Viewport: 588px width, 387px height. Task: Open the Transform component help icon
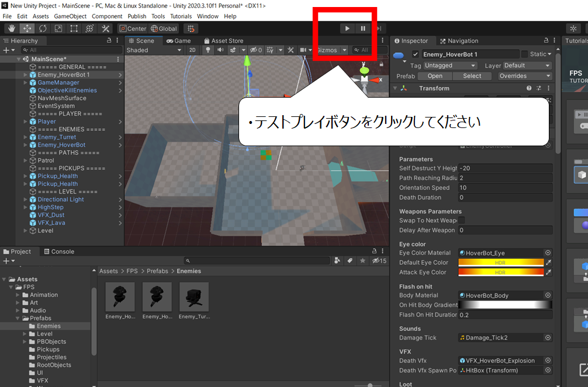coord(529,88)
